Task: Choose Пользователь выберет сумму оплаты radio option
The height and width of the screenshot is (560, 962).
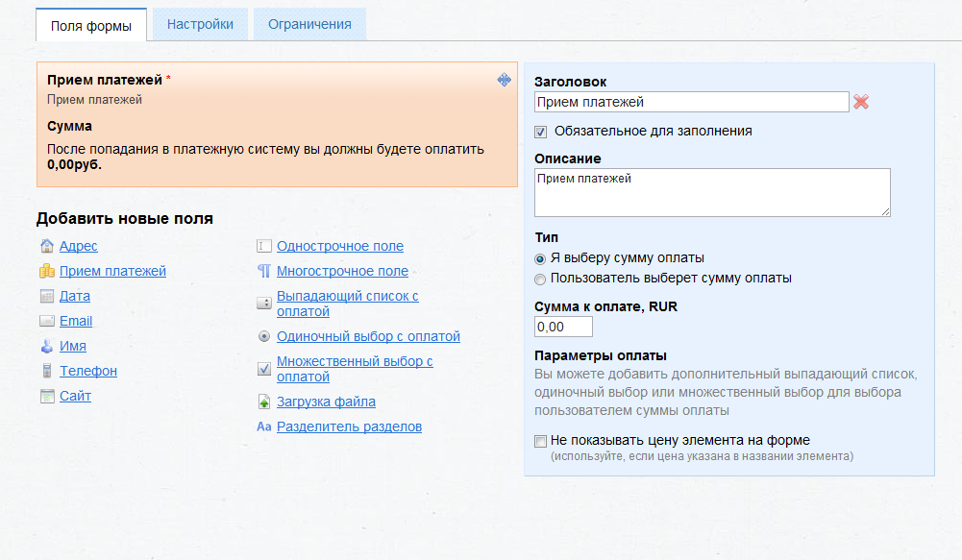Action: [541, 279]
